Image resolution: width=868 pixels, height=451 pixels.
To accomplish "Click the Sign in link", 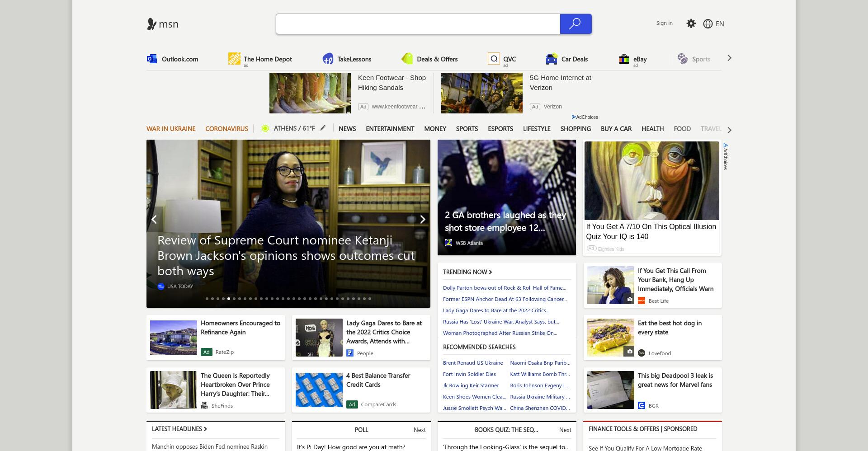I will coord(664,23).
